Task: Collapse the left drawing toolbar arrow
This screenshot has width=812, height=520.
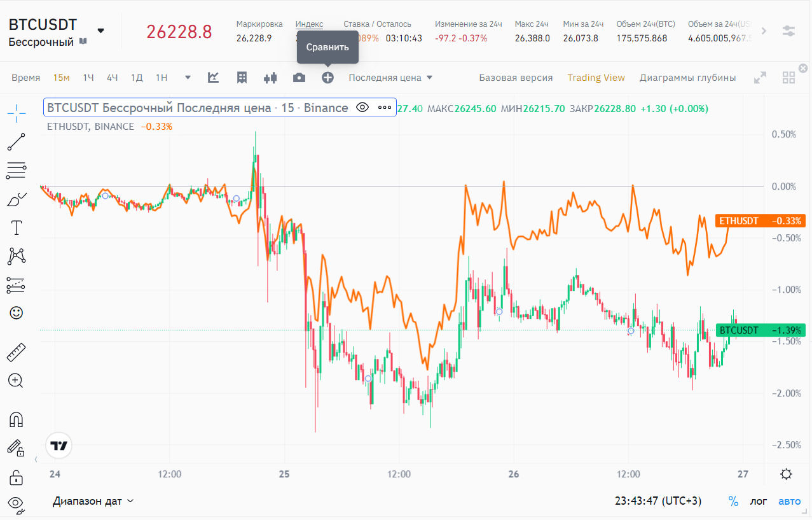Action: tap(36, 459)
